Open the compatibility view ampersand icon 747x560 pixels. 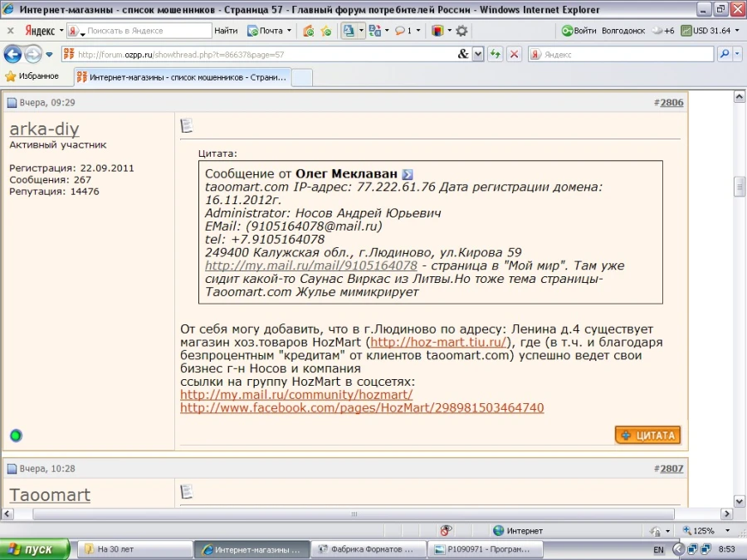tap(463, 54)
